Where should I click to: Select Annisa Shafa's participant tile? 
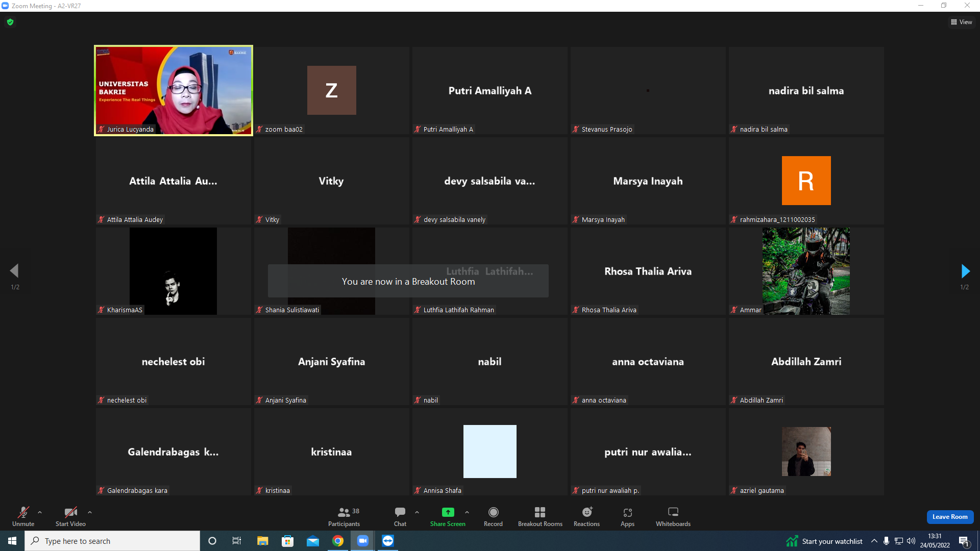click(490, 452)
